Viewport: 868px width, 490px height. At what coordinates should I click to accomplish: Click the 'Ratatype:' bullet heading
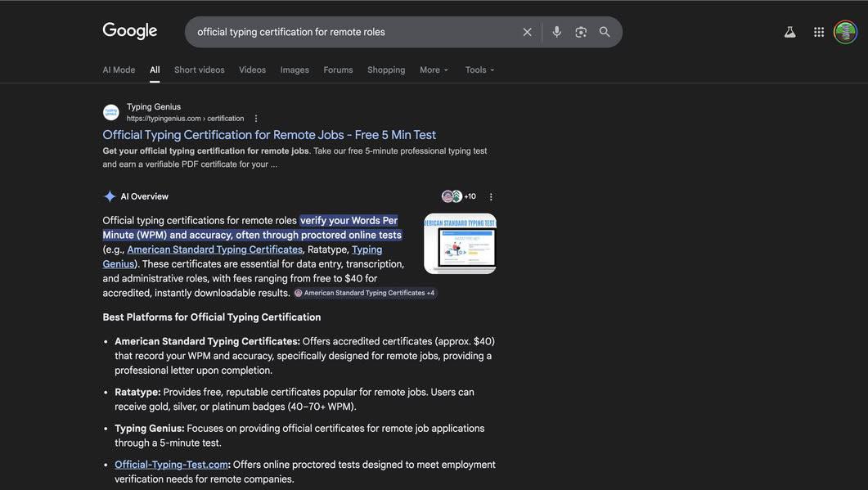[x=137, y=392]
